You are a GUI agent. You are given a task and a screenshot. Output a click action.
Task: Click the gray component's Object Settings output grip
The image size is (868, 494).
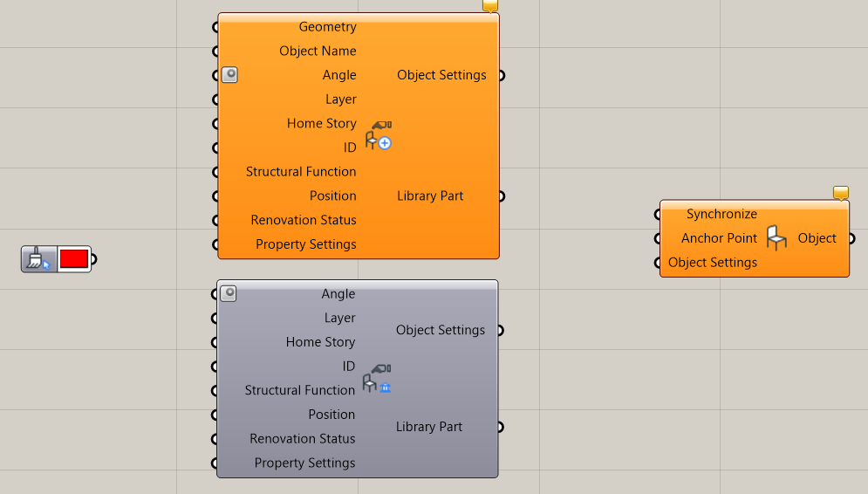point(501,331)
